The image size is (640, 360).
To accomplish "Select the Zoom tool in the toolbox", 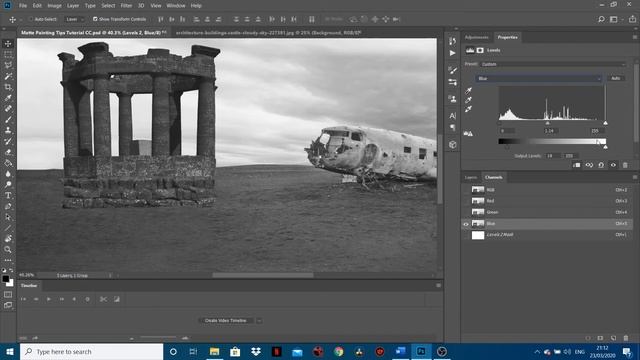I will pyautogui.click(x=8, y=249).
